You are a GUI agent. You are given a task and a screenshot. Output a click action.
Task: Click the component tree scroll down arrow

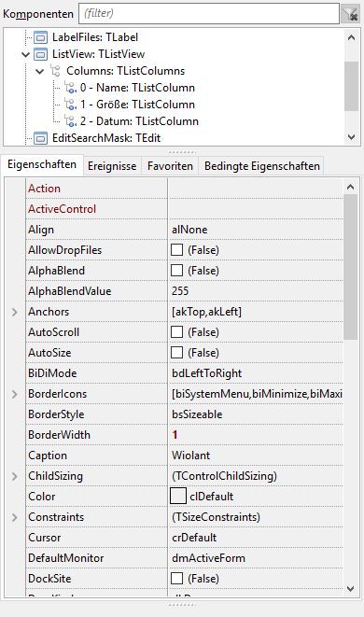[352, 137]
